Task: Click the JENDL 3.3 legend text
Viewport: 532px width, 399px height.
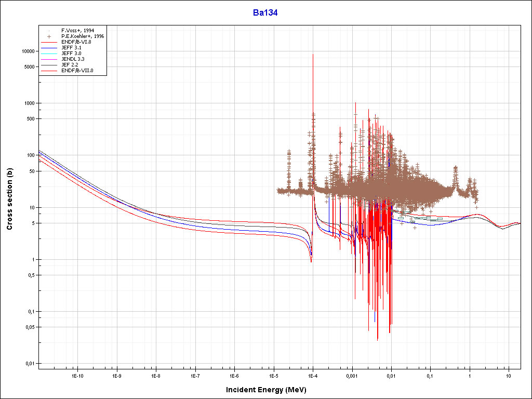Action: tap(73, 59)
